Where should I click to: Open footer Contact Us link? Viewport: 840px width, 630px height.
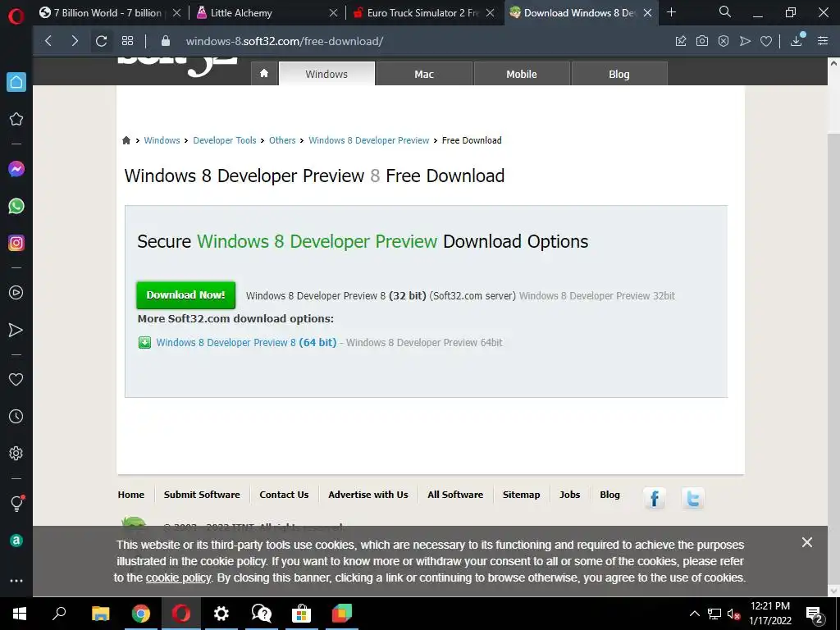[x=284, y=495]
